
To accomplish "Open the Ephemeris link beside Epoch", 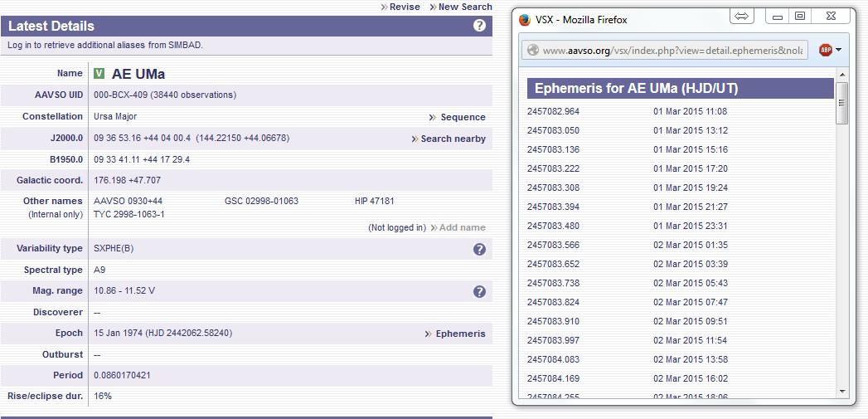I will [x=460, y=334].
